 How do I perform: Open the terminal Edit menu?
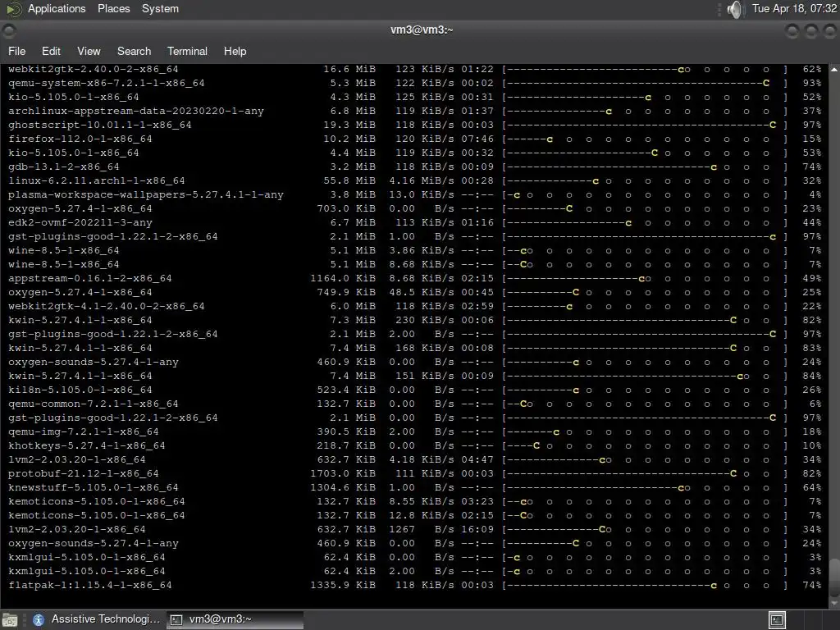point(51,51)
